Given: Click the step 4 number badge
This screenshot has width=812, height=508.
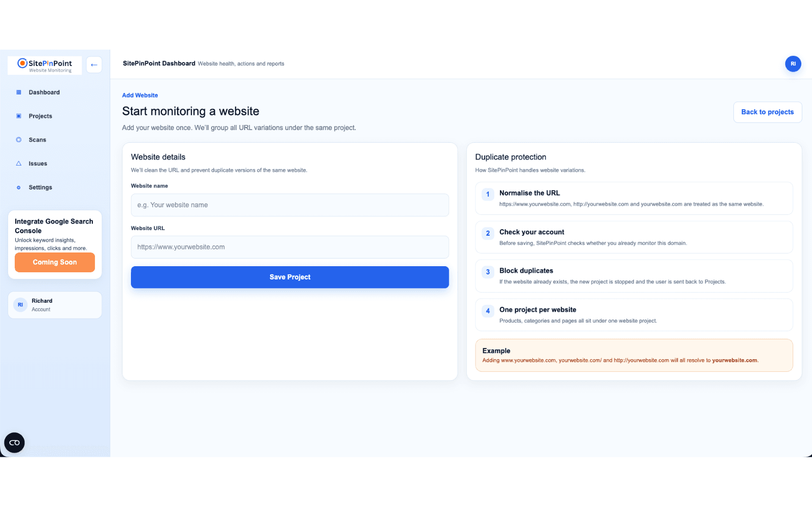Looking at the screenshot, I should point(488,311).
